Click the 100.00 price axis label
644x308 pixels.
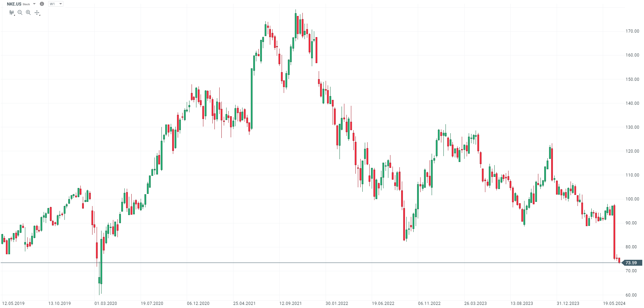click(632, 199)
